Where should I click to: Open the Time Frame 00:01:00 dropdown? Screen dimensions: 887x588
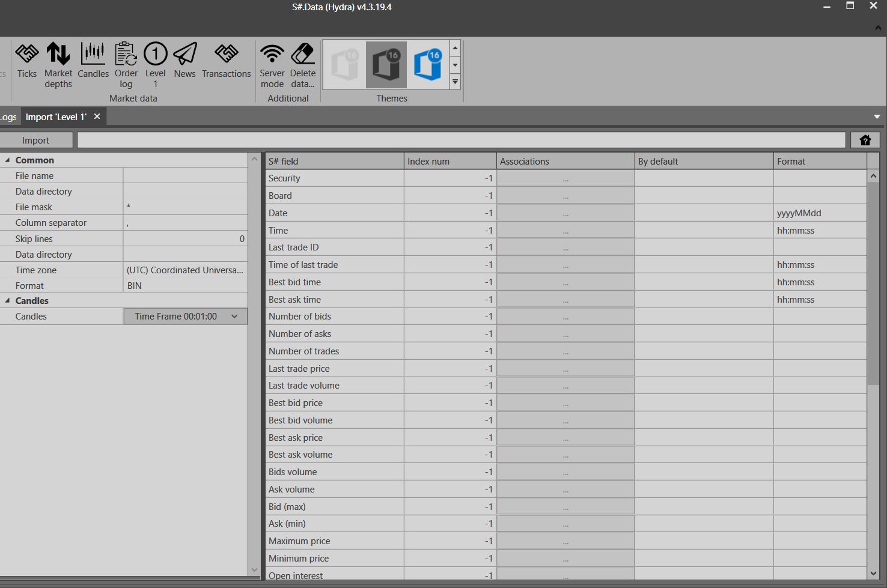click(186, 317)
